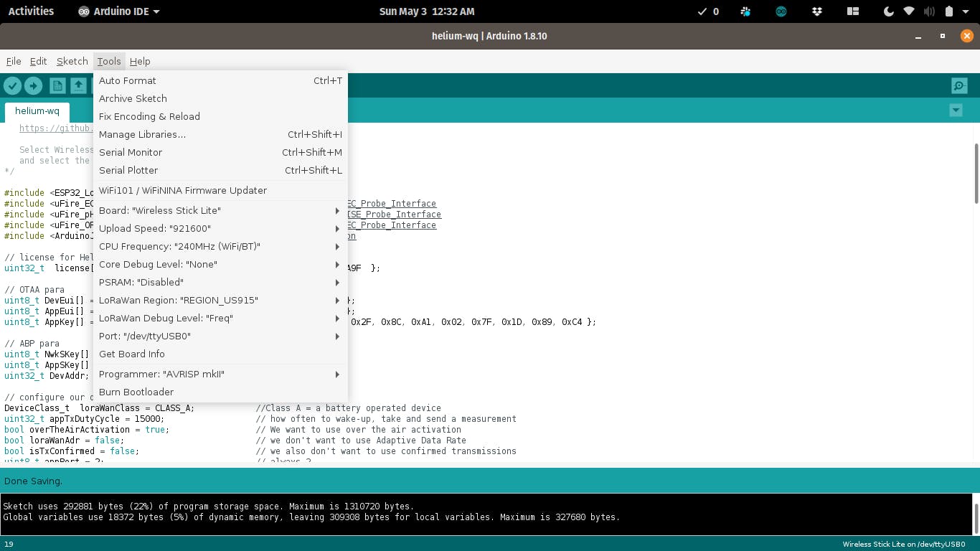Expand Board: "Wireless Stick Lite" submenu

coord(220,210)
